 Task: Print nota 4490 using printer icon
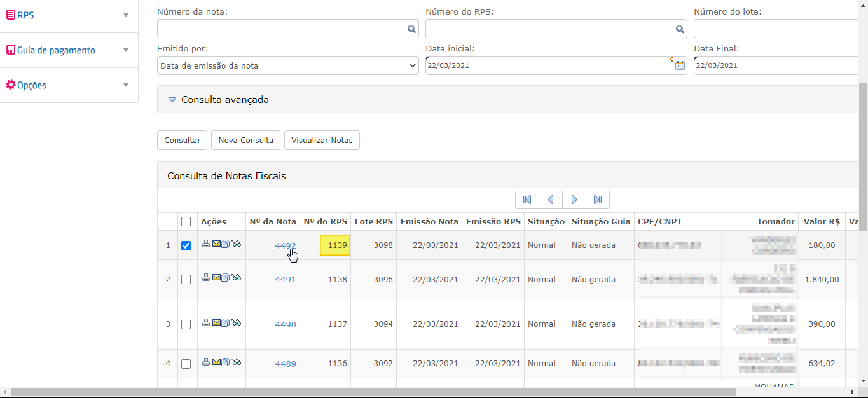[205, 322]
